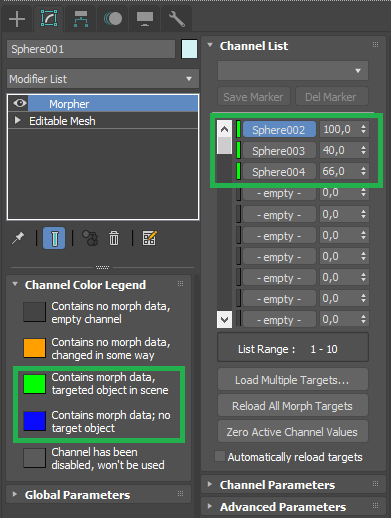Click the green legend swatch
The width and height of the screenshot is (391, 518).
click(x=34, y=384)
